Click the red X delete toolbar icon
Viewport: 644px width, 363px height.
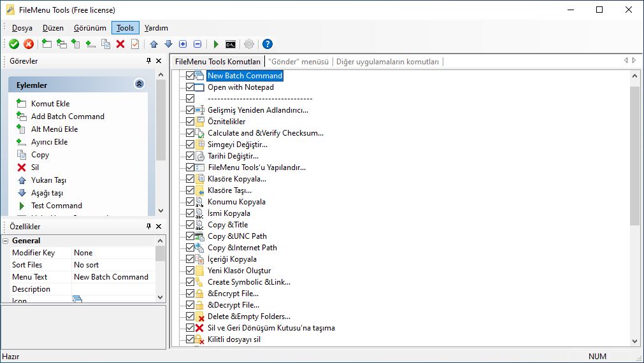click(x=120, y=44)
